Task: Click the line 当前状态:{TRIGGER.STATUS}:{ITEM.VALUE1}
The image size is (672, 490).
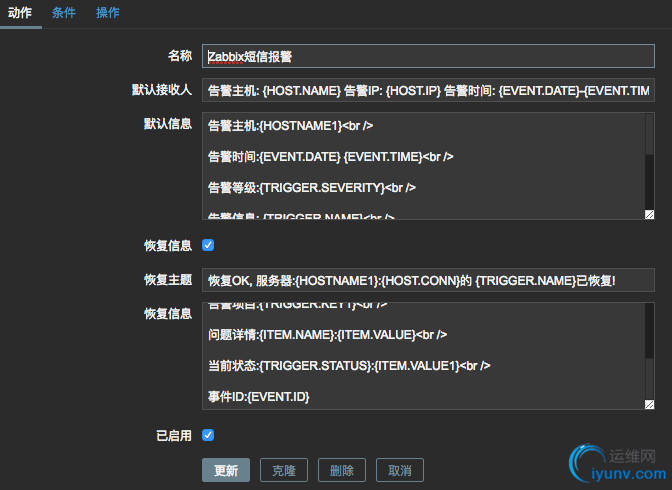Action: tap(349, 366)
